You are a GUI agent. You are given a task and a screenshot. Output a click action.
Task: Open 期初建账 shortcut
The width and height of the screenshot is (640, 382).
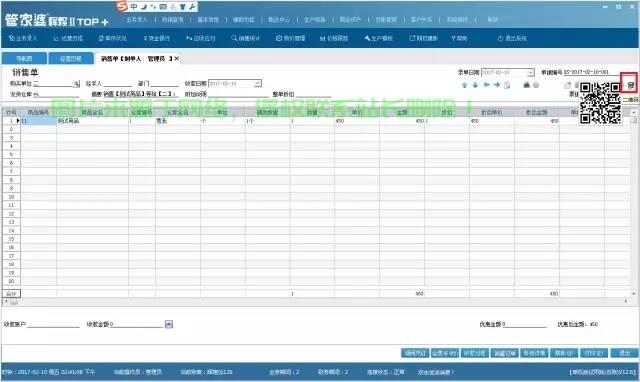pyautogui.click(x=423, y=38)
